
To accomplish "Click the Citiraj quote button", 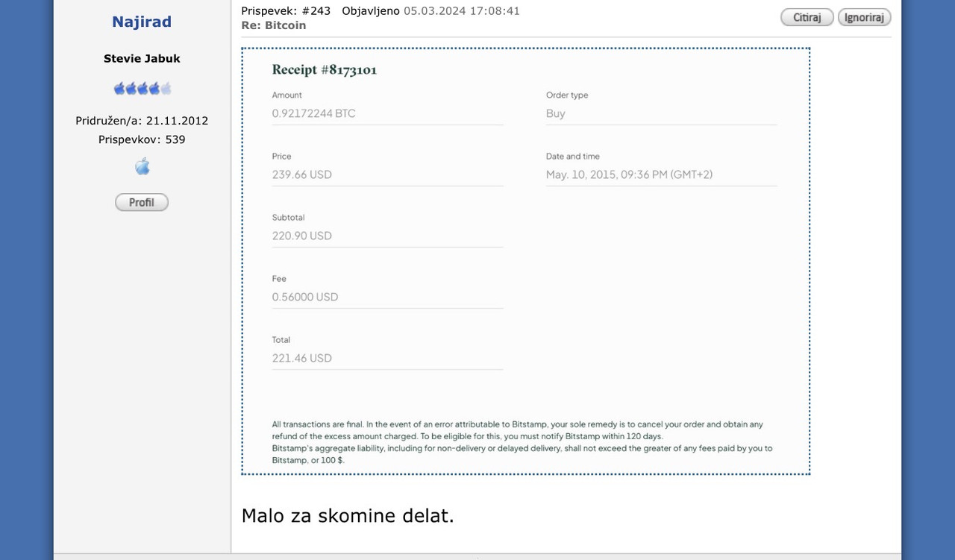I will (807, 17).
